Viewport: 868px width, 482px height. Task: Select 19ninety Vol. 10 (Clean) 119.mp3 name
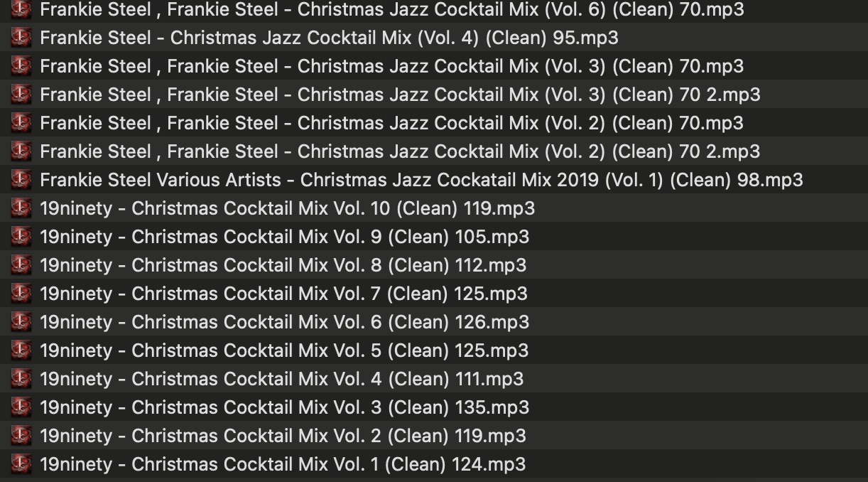click(287, 208)
